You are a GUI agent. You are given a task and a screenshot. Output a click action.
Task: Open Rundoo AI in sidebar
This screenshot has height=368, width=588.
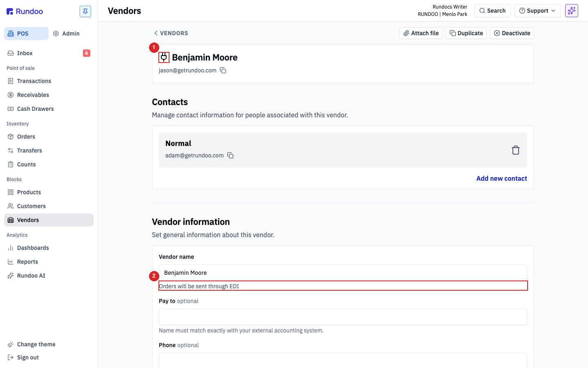49,276
